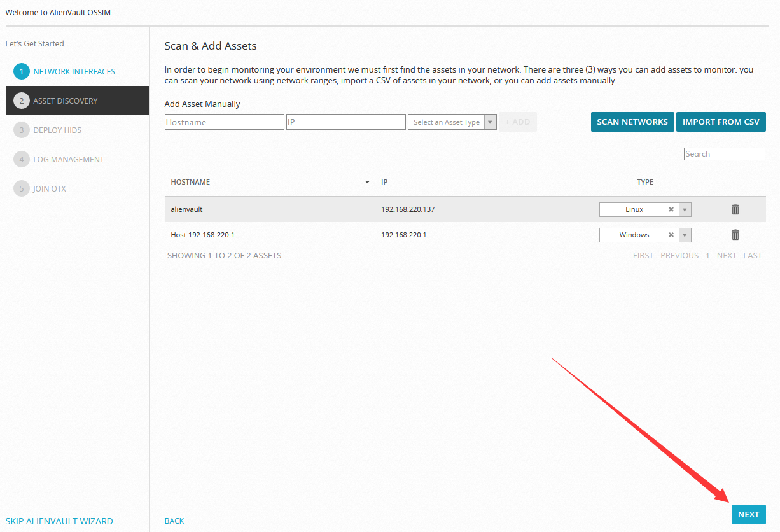Clear the Windows type selection with x
This screenshot has height=532, width=780.
[x=671, y=235]
